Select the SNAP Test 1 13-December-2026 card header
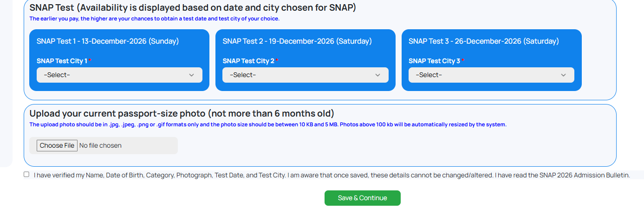The image size is (644, 215). pos(108,41)
